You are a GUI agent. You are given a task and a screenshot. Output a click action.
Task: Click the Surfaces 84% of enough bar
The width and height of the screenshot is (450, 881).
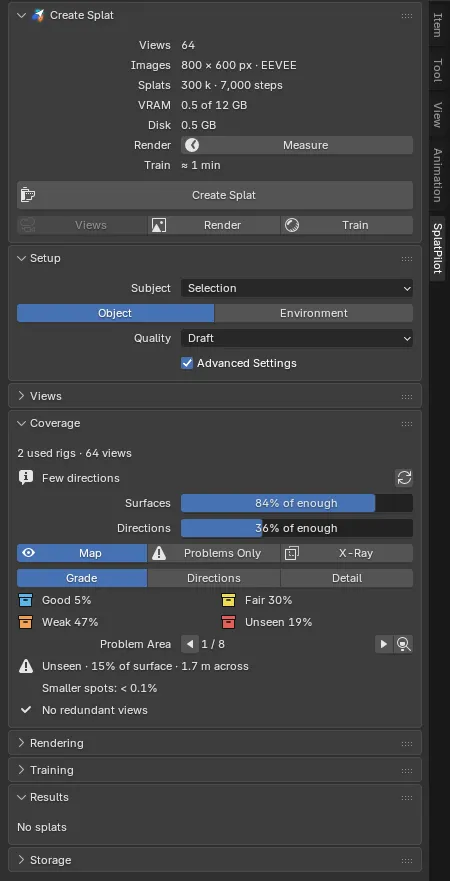pos(297,503)
